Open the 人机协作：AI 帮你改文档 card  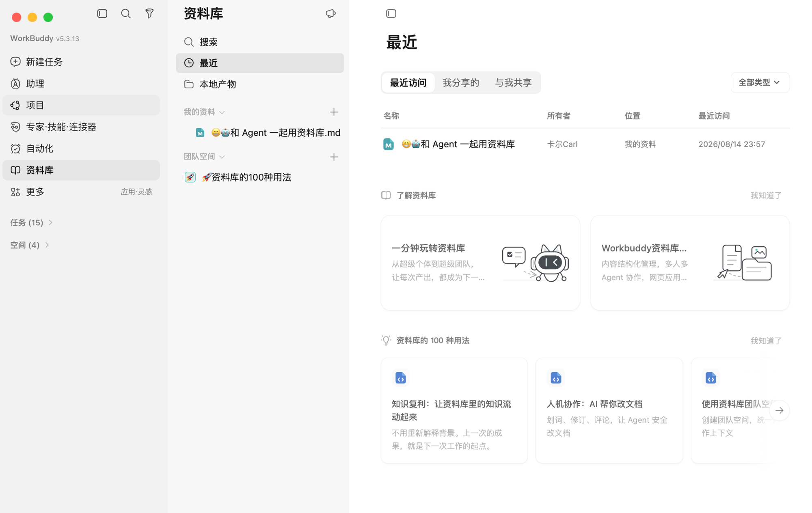pos(609,410)
